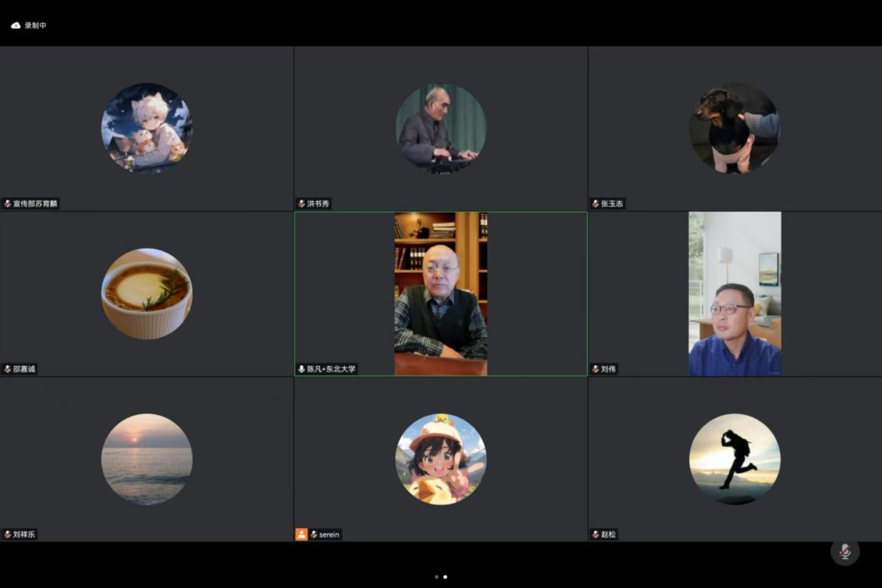Click the video feed of 陈凡+东北大学
Image resolution: width=882 pixels, height=588 pixels.
(x=441, y=294)
